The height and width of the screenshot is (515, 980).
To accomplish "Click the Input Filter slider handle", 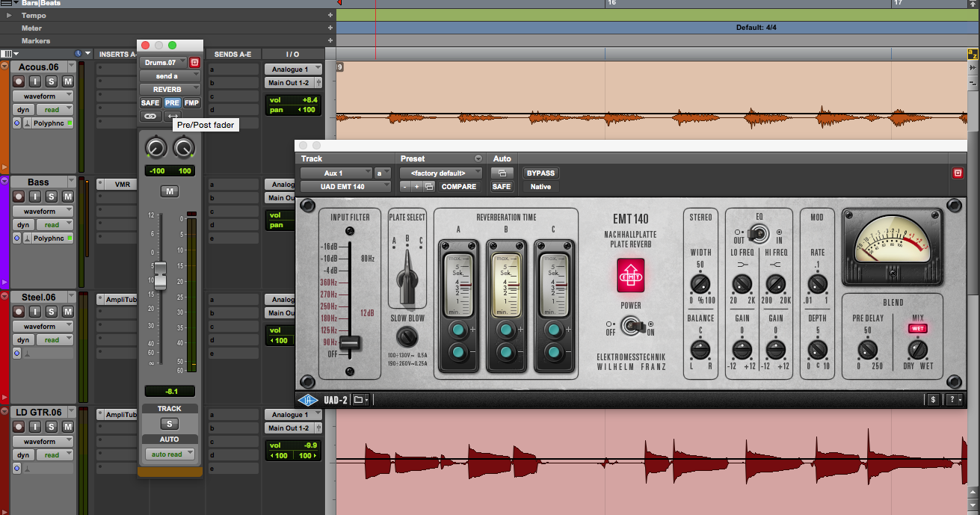I will click(x=350, y=343).
